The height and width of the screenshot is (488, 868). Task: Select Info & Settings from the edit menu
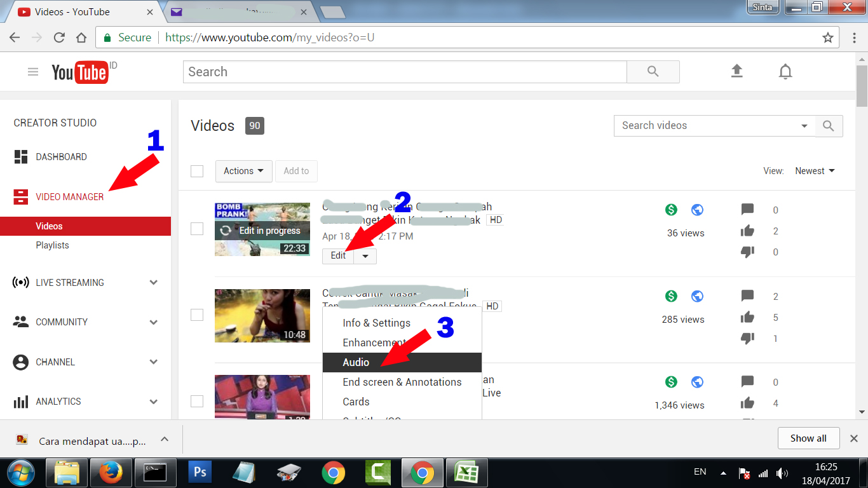point(402,323)
